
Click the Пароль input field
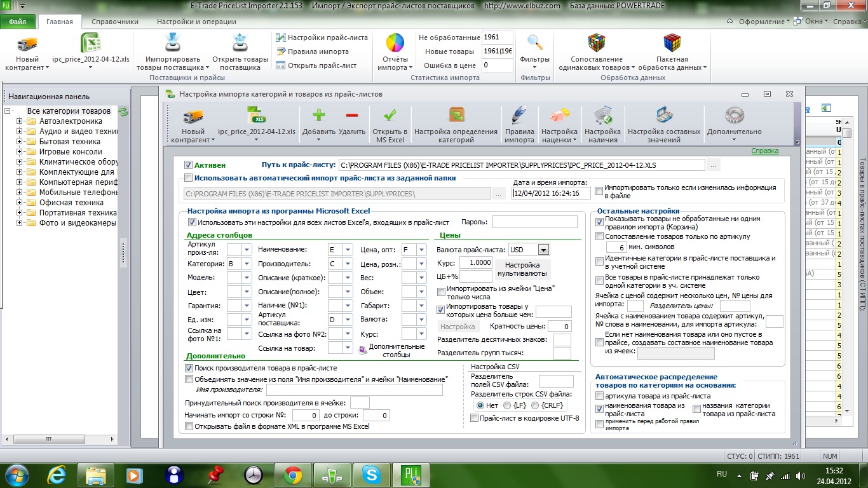(x=535, y=222)
